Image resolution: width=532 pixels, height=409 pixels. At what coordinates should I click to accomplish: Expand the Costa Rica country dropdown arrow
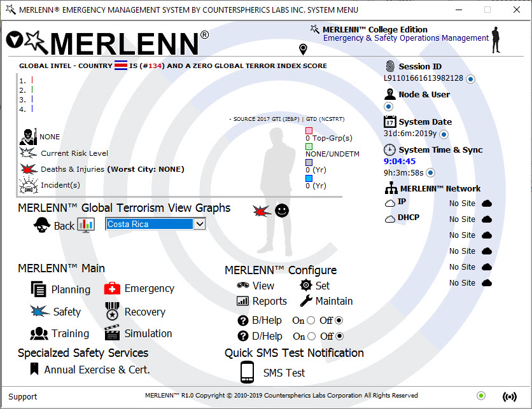point(200,224)
